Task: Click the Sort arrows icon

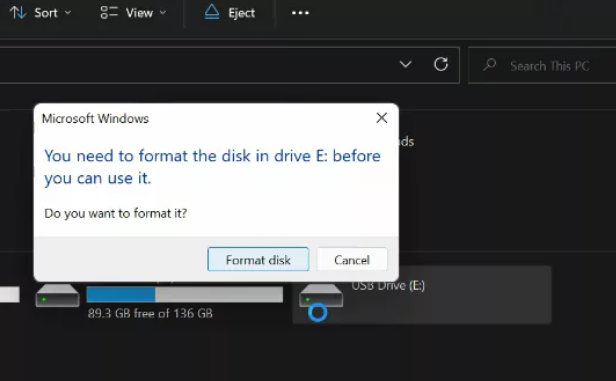Action: pyautogui.click(x=18, y=13)
